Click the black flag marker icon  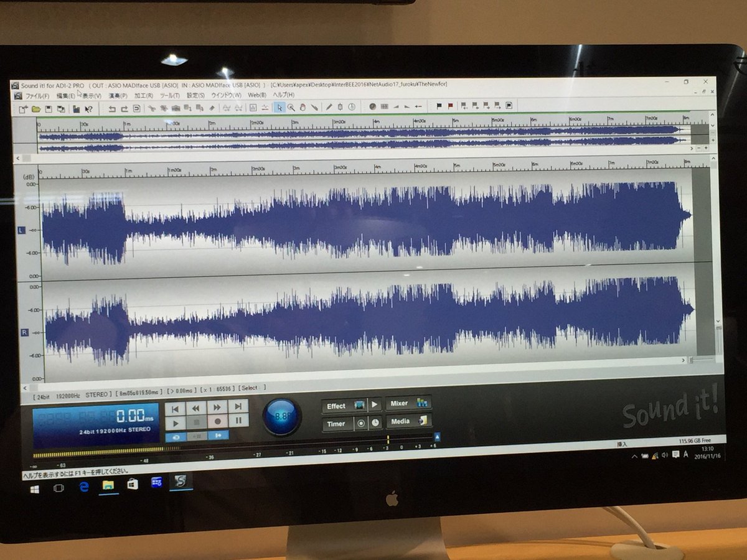439,106
